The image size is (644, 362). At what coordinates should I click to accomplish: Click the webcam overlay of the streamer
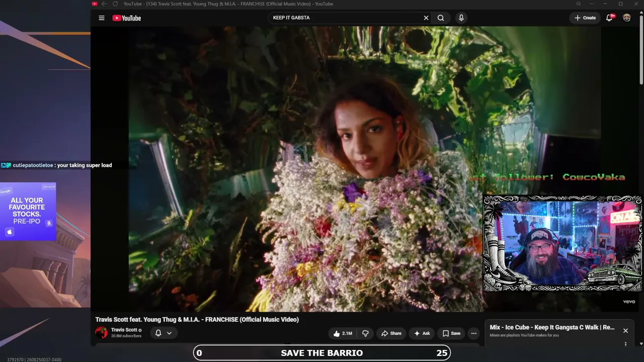562,244
